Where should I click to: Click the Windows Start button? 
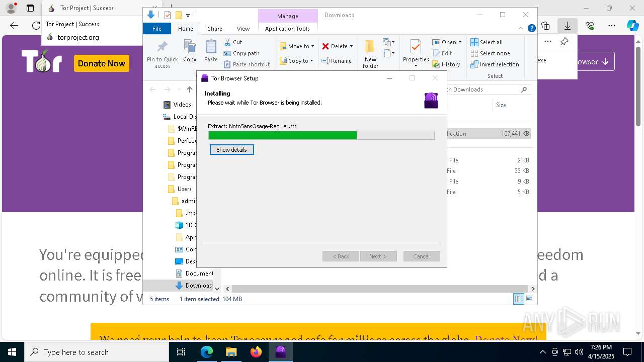(x=12, y=352)
